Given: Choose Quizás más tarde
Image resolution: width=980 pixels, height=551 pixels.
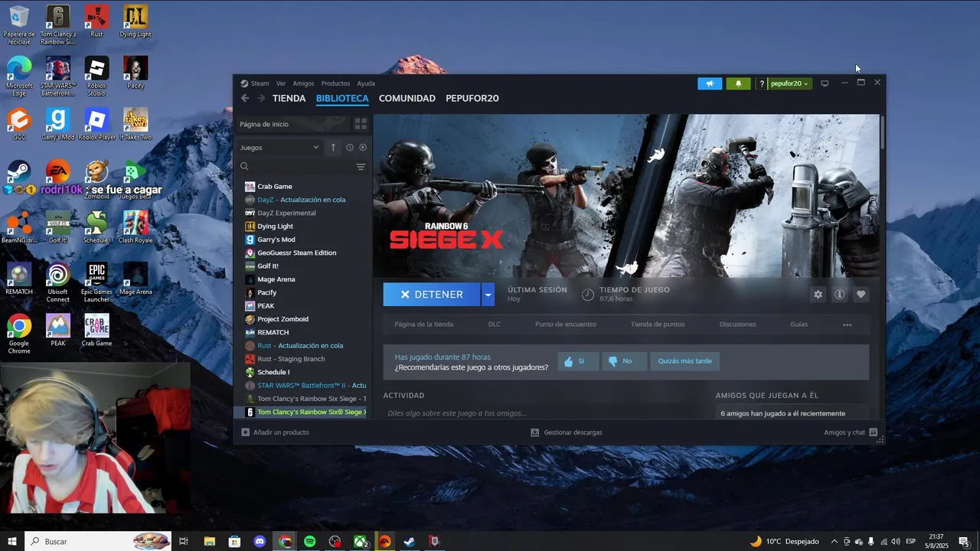Looking at the screenshot, I should pos(684,361).
